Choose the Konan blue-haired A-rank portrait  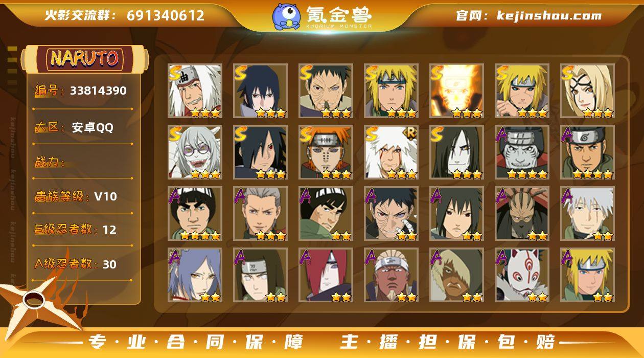(195, 275)
